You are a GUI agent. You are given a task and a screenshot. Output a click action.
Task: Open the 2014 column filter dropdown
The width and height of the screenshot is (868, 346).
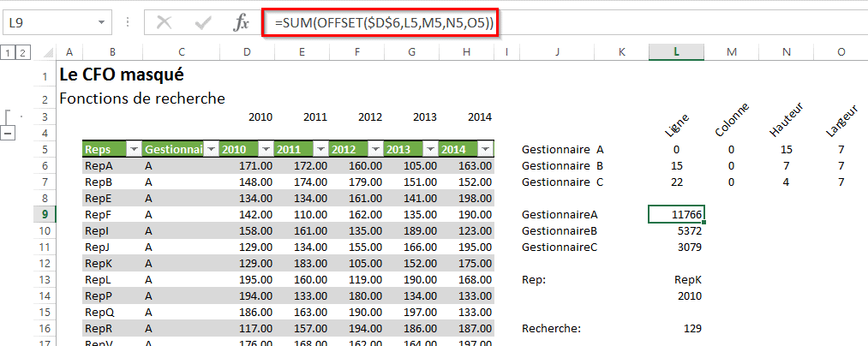point(485,150)
